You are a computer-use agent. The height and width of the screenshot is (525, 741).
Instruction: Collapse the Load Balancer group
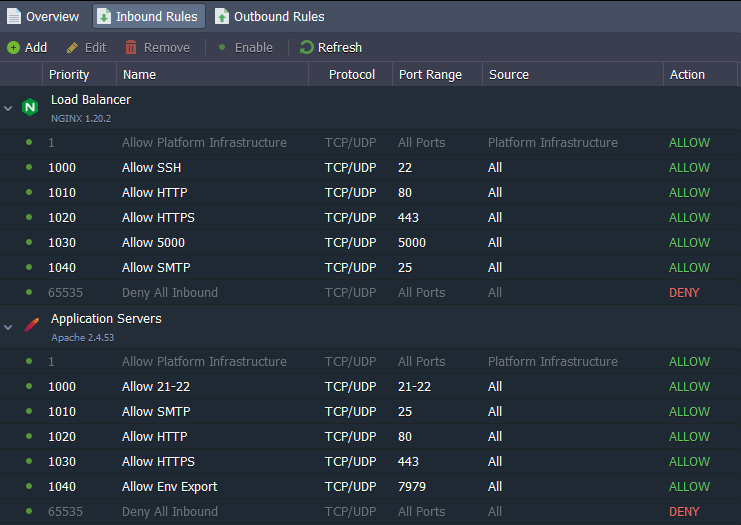(8, 108)
